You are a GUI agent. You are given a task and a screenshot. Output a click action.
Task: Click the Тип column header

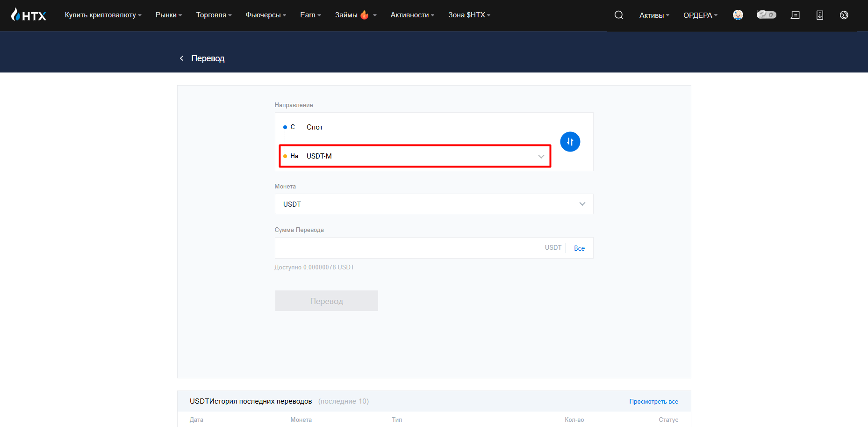(x=397, y=420)
